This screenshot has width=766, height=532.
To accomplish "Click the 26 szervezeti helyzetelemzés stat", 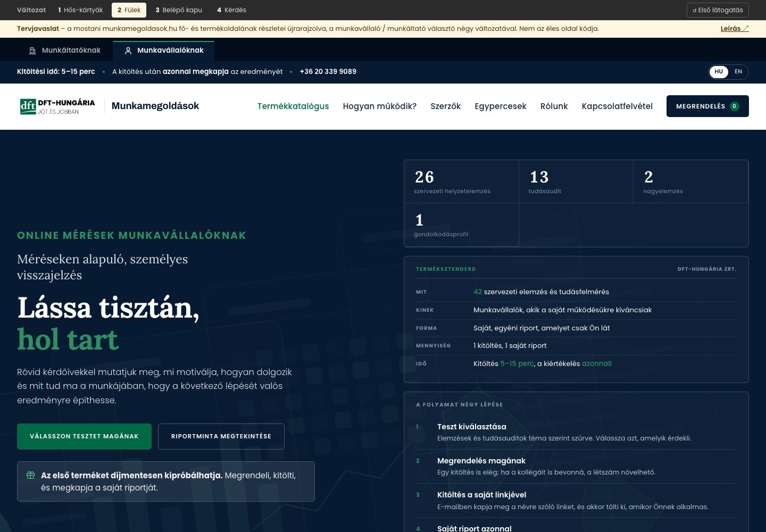I will 461,181.
